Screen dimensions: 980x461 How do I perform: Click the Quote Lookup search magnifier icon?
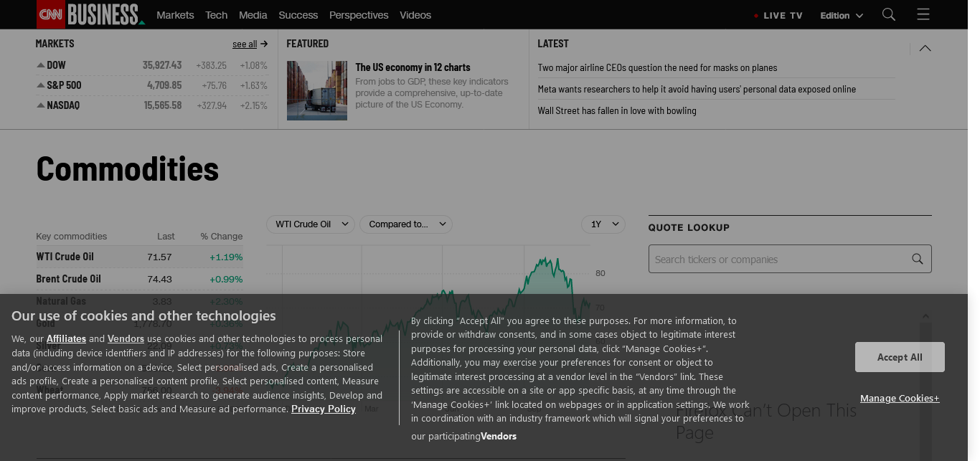[917, 259]
